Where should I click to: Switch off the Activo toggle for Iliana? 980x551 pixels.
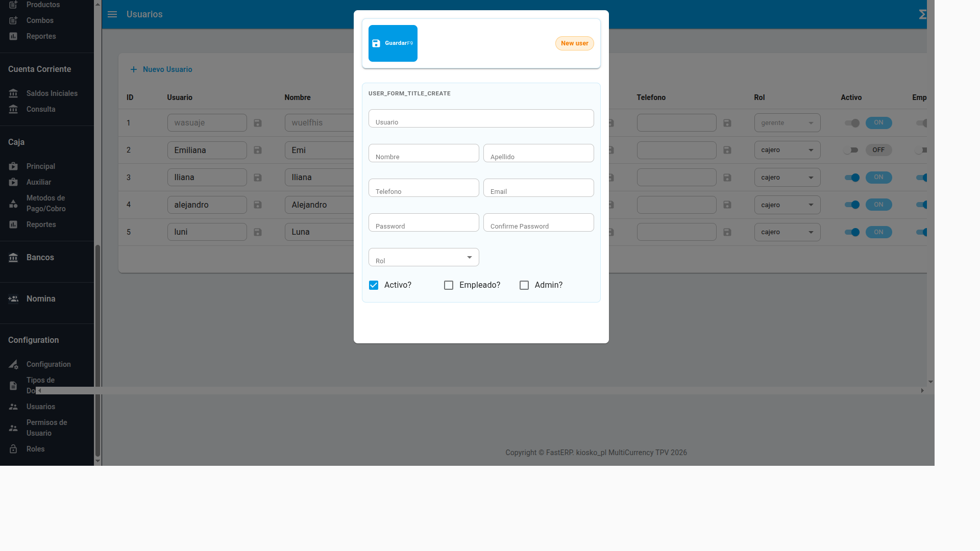(852, 178)
